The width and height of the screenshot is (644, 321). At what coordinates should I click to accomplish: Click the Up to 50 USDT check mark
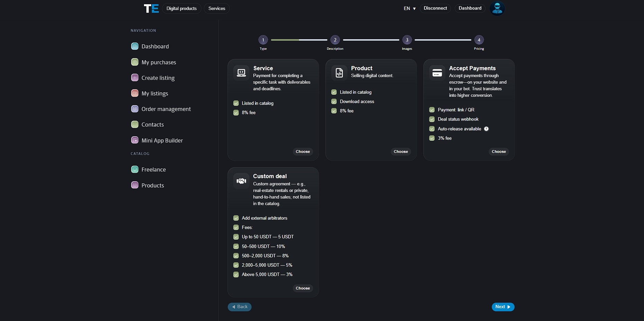click(236, 237)
